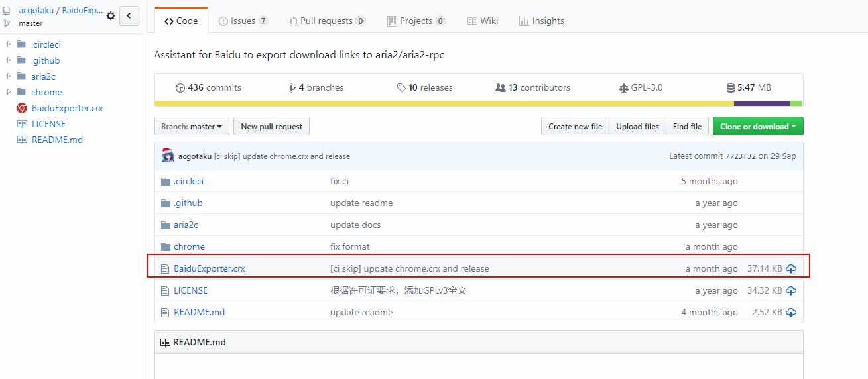Open the aria2c folder in file list
This screenshot has width=868, height=379.
coord(186,225)
